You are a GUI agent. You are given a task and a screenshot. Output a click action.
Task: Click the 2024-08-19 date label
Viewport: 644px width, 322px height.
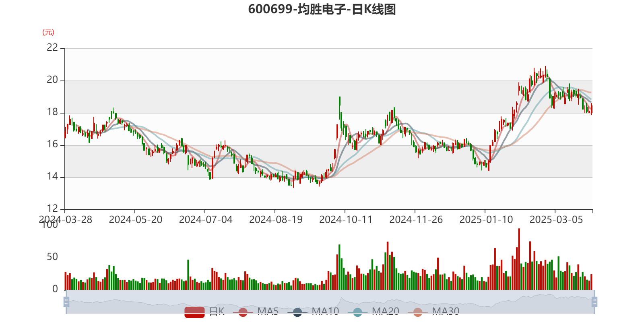(276, 220)
